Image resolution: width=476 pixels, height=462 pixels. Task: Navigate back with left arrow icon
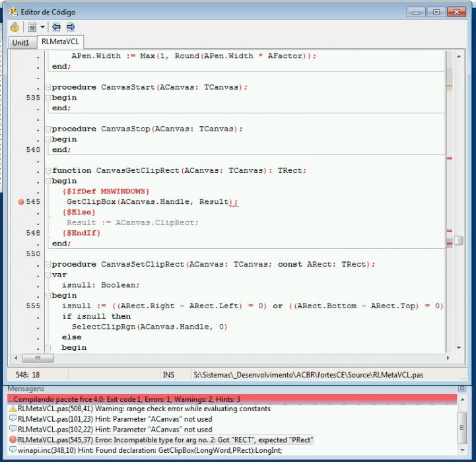click(x=56, y=27)
